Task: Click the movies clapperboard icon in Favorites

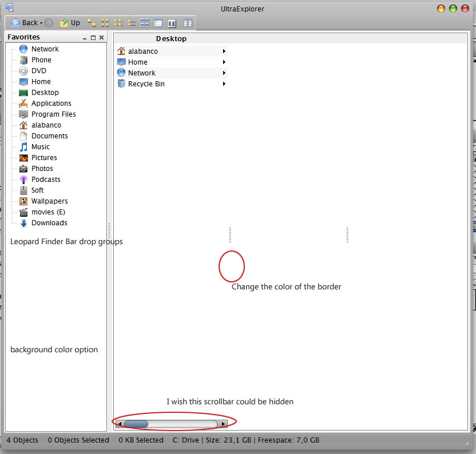Action: pos(23,212)
